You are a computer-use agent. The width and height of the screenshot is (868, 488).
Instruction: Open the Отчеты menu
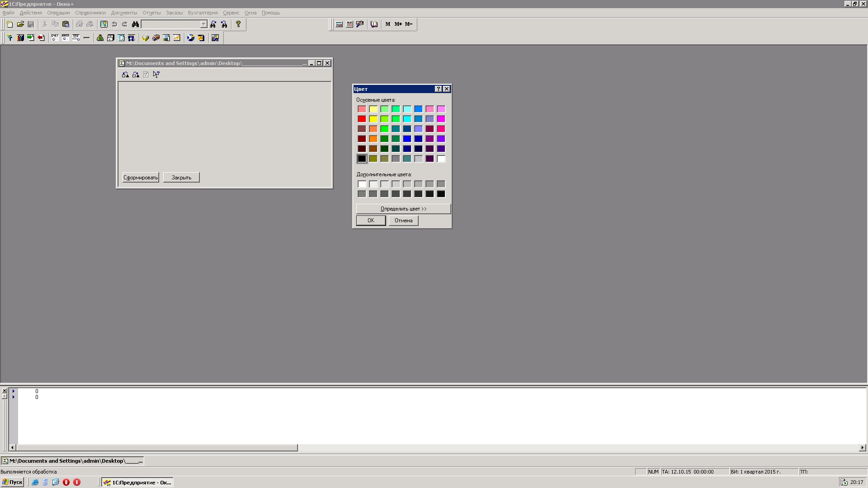coord(151,13)
